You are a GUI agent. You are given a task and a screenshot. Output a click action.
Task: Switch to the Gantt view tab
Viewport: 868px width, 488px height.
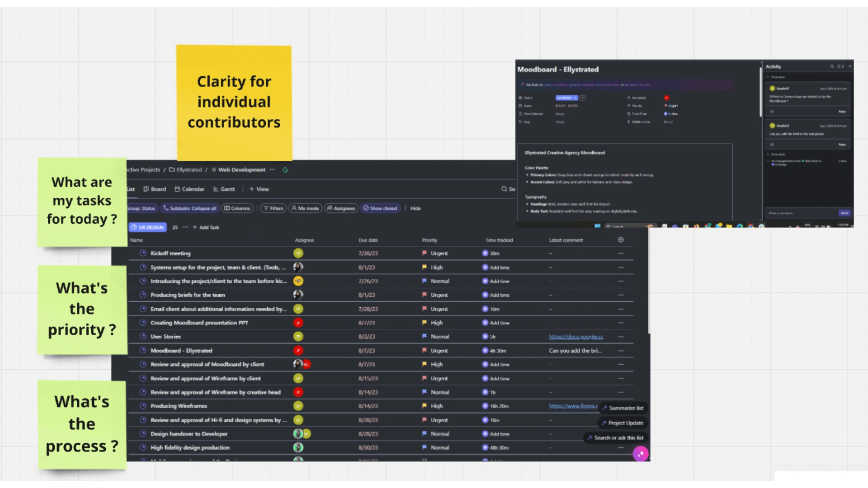224,189
